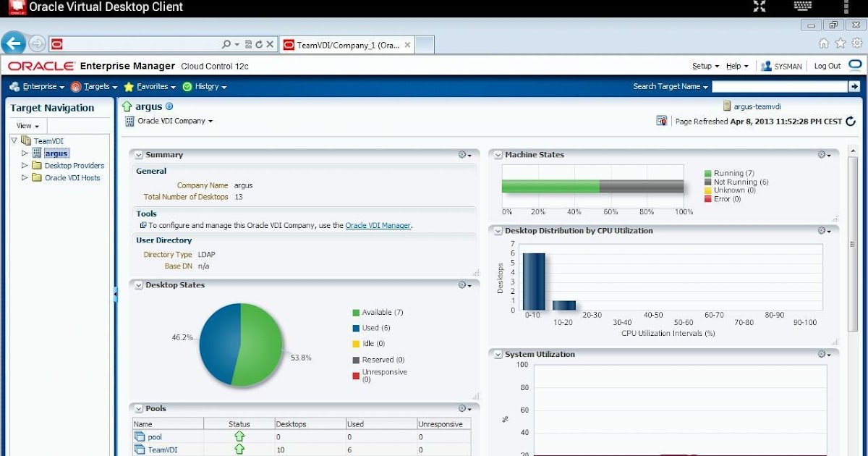Click the search go arrow button
The height and width of the screenshot is (456, 868).
[x=854, y=86]
